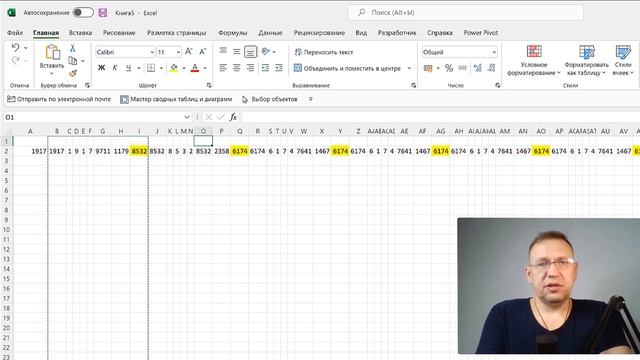The image size is (640, 360).
Task: Align text to middle vertically
Action: (237, 51)
